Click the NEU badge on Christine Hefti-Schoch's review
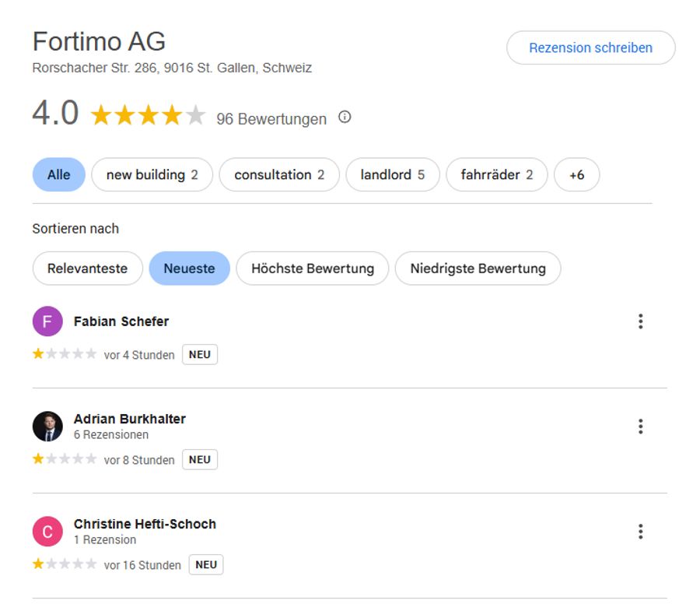This screenshot has width=700, height=604. point(206,564)
